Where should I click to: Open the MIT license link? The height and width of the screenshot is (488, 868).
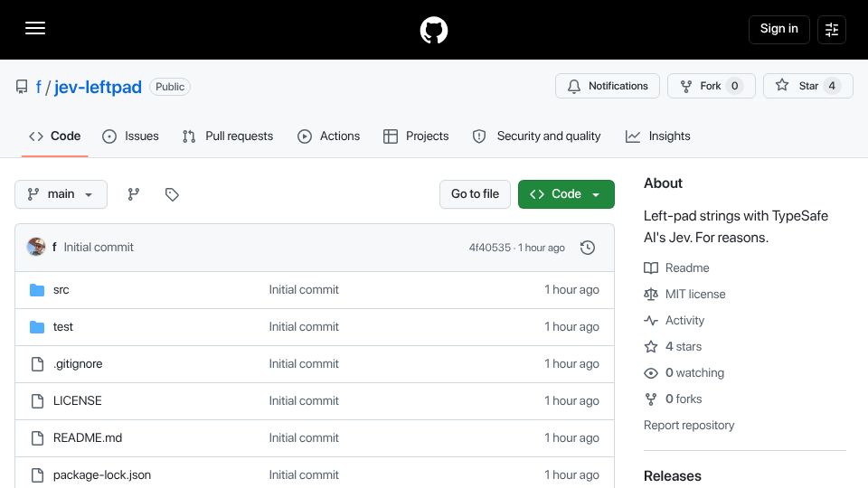click(x=695, y=295)
